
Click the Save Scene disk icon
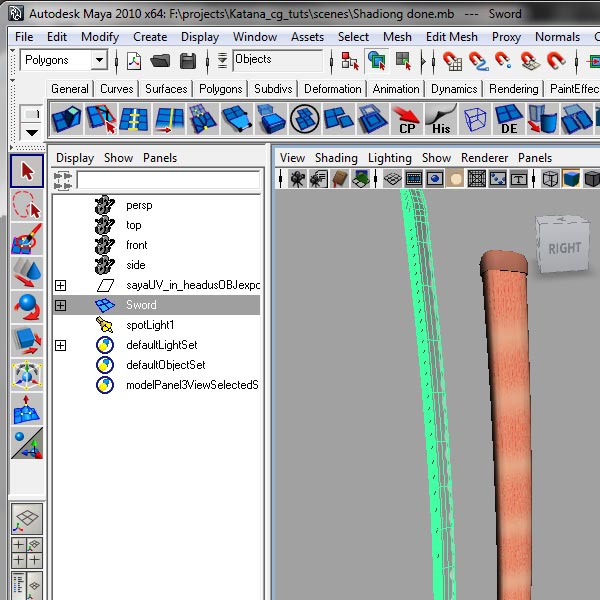(188, 61)
